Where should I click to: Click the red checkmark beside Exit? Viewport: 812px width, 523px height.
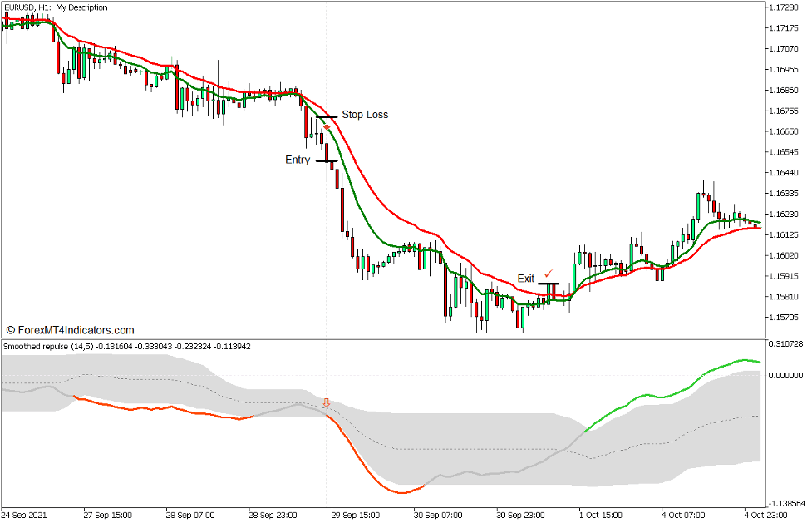tap(548, 273)
